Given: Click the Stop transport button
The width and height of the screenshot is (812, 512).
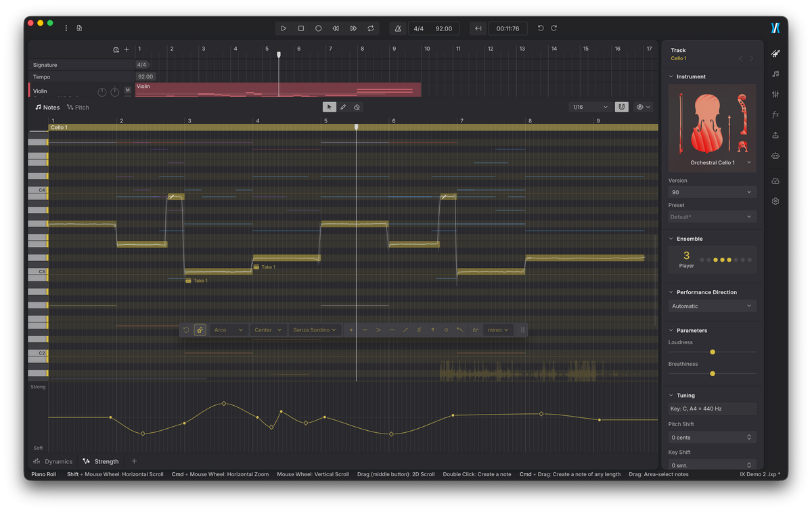Looking at the screenshot, I should tap(301, 28).
